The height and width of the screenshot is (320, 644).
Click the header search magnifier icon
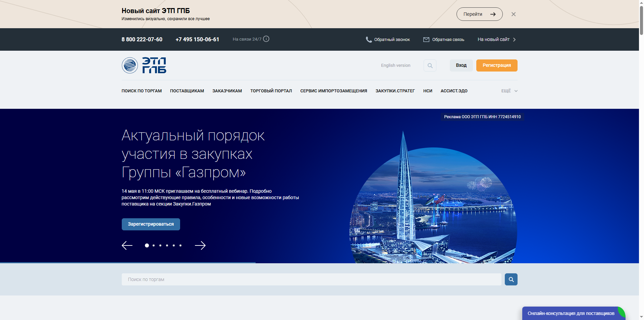point(430,65)
